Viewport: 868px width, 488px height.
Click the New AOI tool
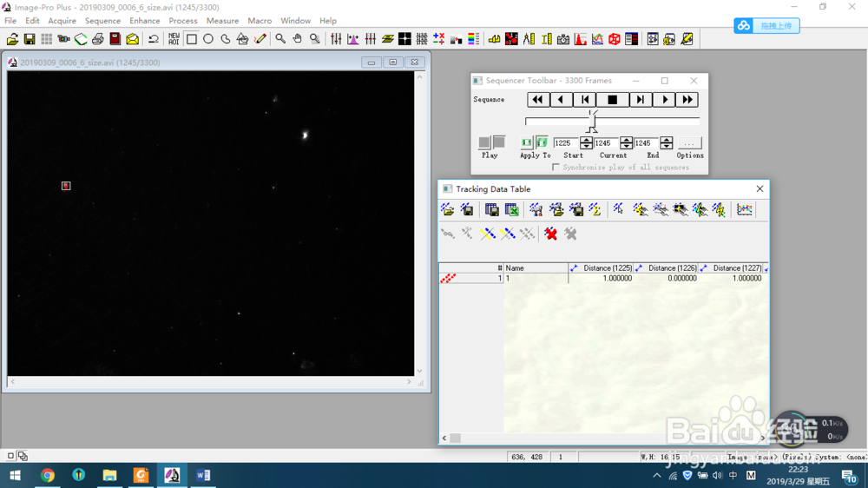tap(174, 39)
